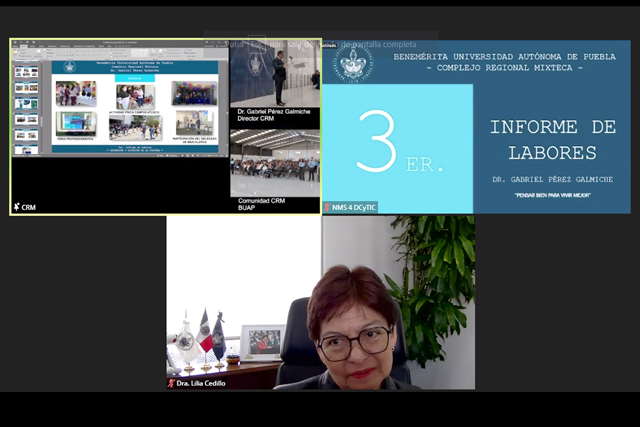
Task: Click the Participación del Delegado photo
Action: [194, 123]
